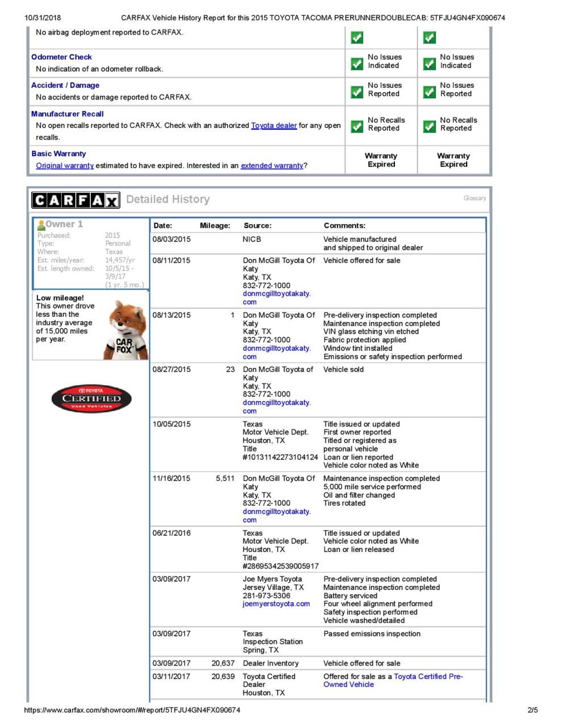Image resolution: width=562 pixels, height=728 pixels.
Task: Open donmcgilltoyotakaty.com link in 08/11/2015 row
Action: 277,298
